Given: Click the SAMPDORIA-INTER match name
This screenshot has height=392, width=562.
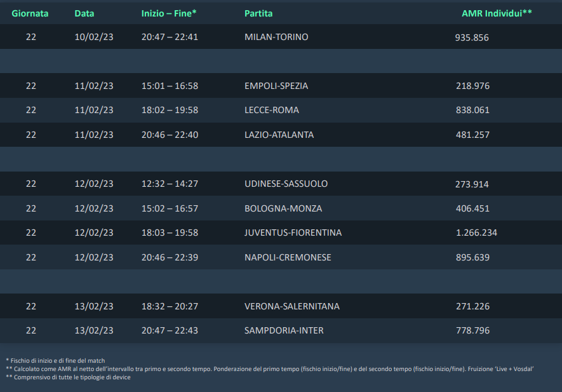Looking at the screenshot, I should [284, 330].
